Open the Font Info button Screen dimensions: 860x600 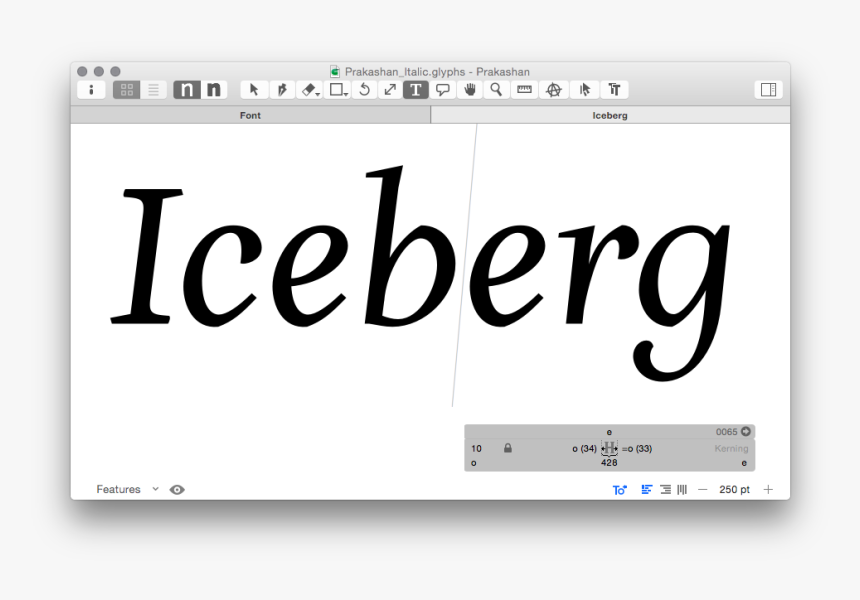[x=91, y=89]
